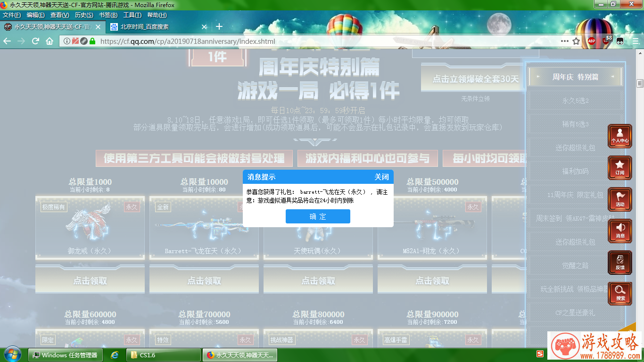Open 个人中心 sidebar icon
Screen dimensions: 644x362
click(x=619, y=137)
